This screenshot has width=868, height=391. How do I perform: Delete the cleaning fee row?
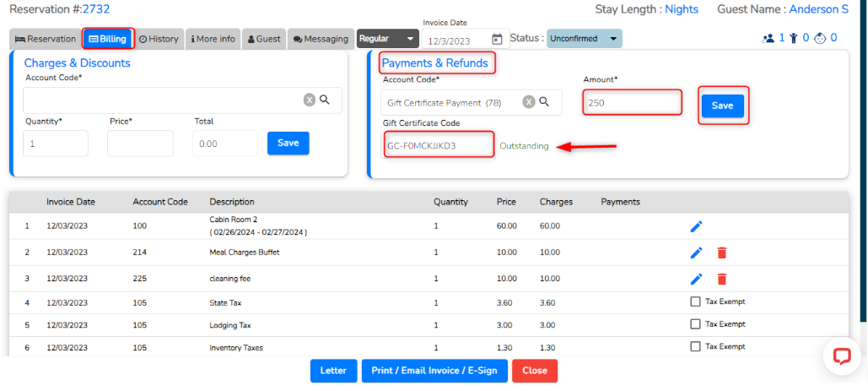(721, 279)
